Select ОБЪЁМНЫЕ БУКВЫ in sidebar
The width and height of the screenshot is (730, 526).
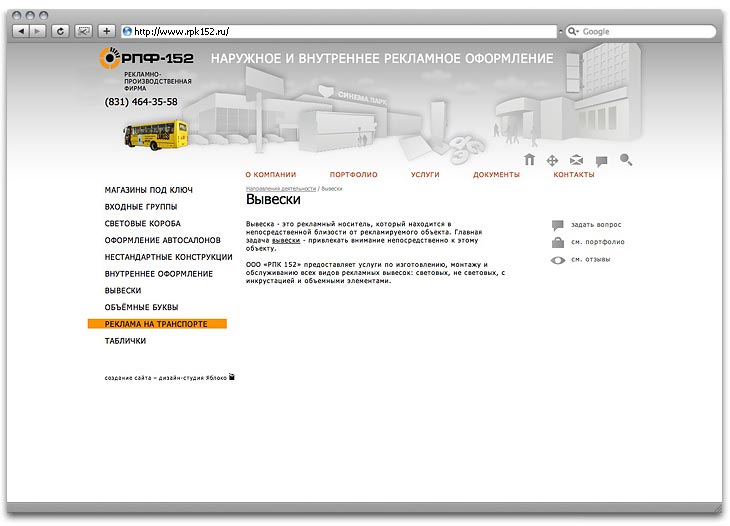click(142, 307)
